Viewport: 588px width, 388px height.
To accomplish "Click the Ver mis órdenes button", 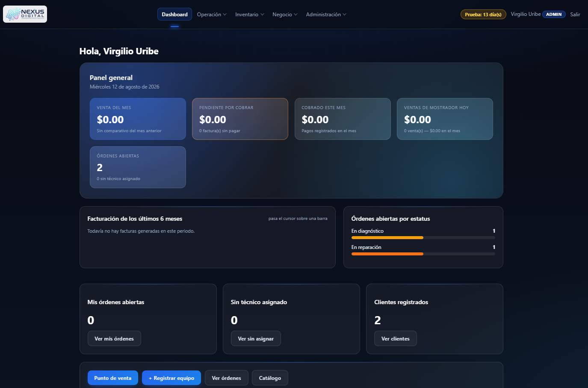I will tap(114, 338).
